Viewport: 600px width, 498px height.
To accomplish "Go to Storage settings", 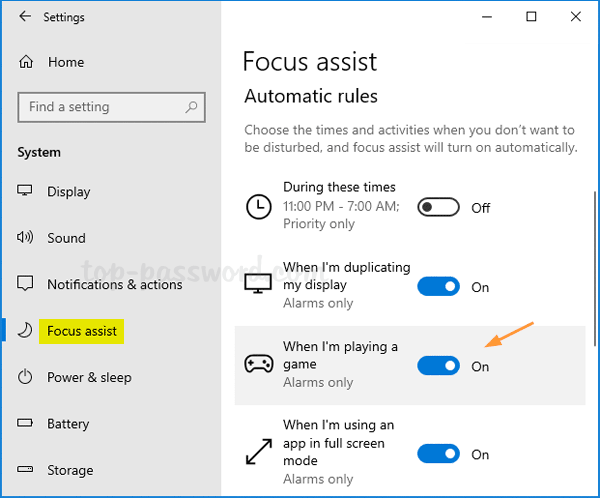I will (70, 470).
